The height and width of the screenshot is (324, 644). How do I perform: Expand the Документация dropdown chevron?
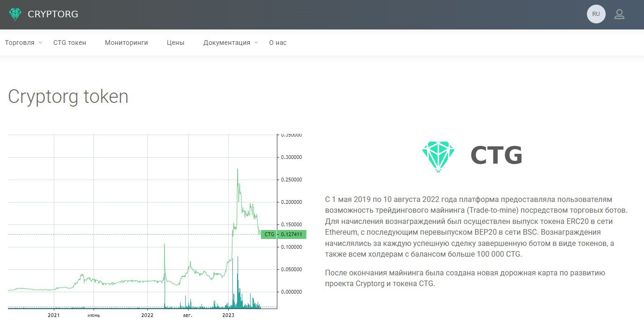(256, 43)
